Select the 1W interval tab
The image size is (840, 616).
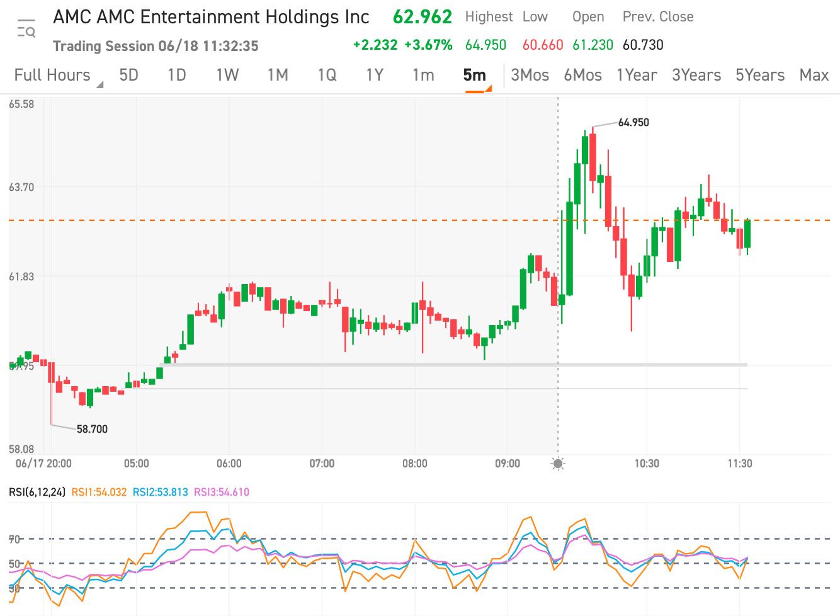227,75
